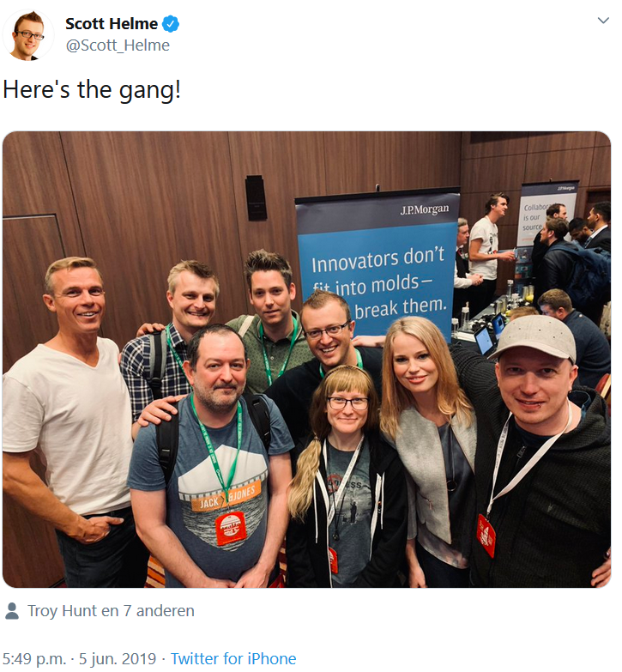The image size is (622, 672).
Task: Click the Jack & Jones shirt logo
Action: [227, 498]
